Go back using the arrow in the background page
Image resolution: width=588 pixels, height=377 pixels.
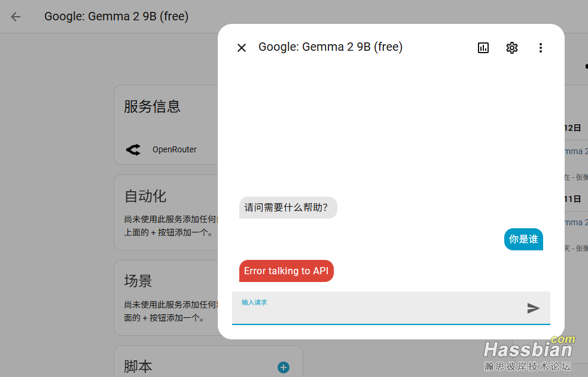point(16,17)
